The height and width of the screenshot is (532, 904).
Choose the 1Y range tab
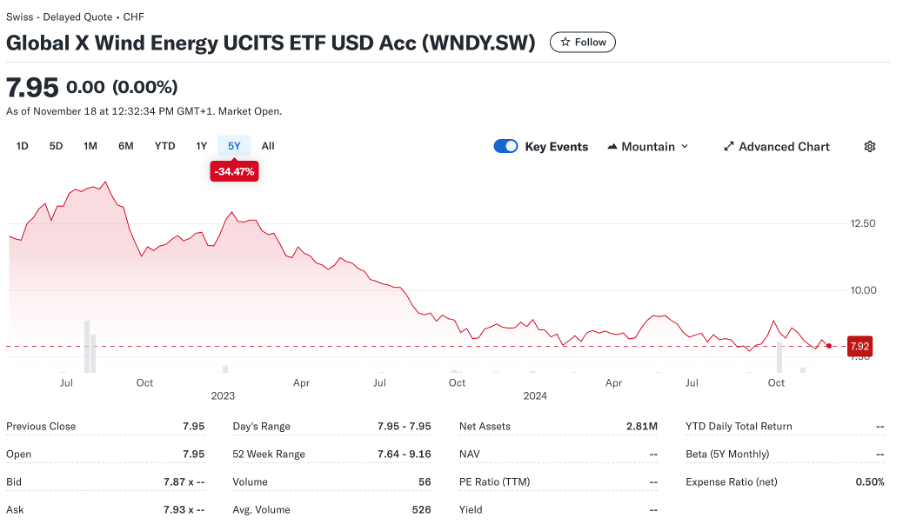(201, 146)
